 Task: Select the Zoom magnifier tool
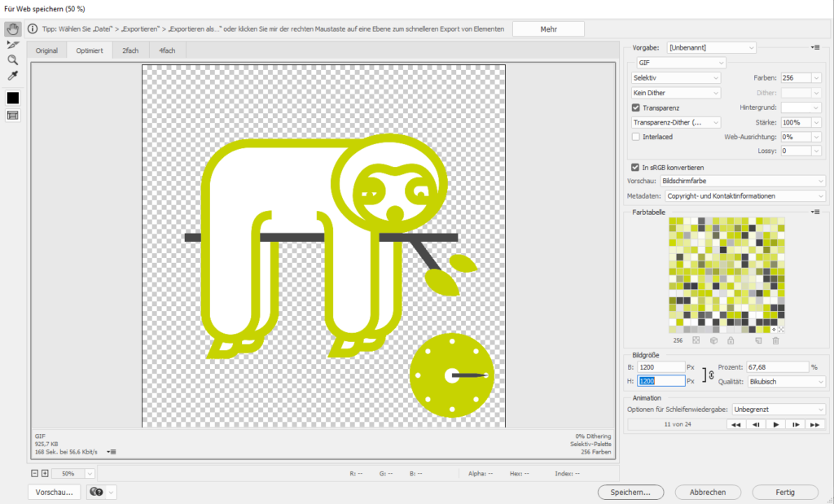12,59
